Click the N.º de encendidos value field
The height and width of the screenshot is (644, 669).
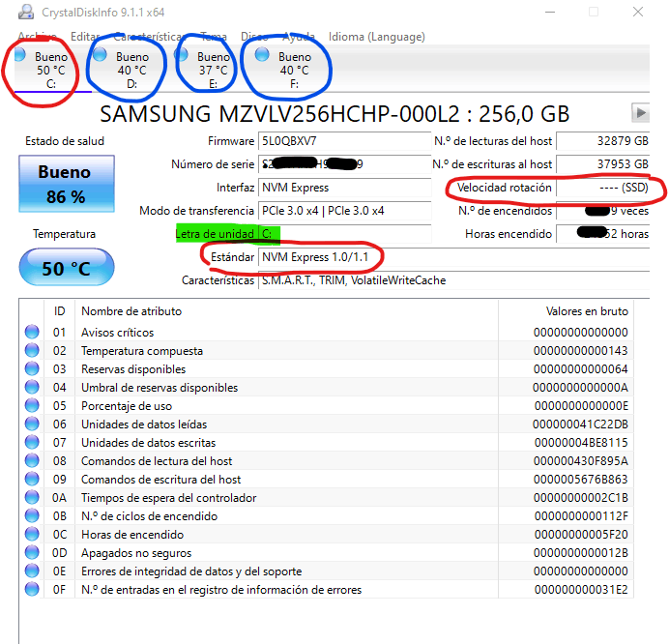tap(603, 211)
